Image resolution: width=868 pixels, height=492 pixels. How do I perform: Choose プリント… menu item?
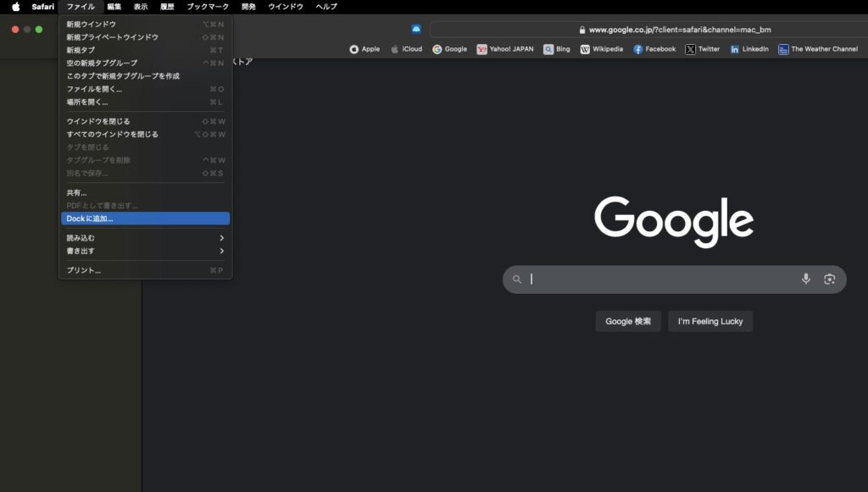[x=145, y=270]
